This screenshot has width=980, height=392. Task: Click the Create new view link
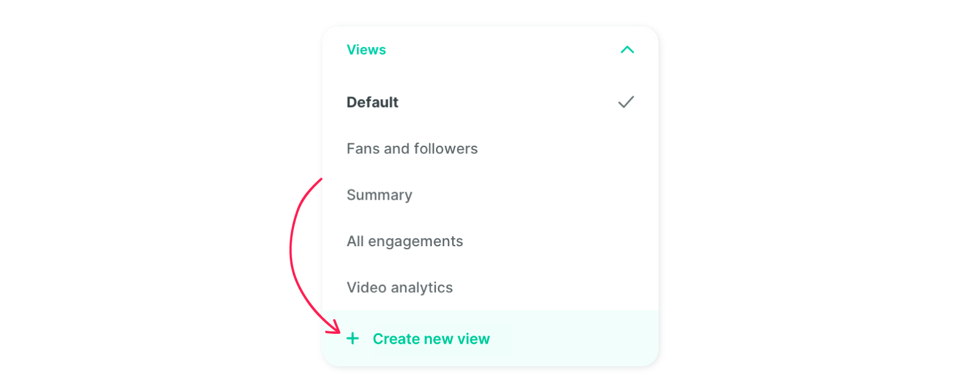[x=431, y=339]
